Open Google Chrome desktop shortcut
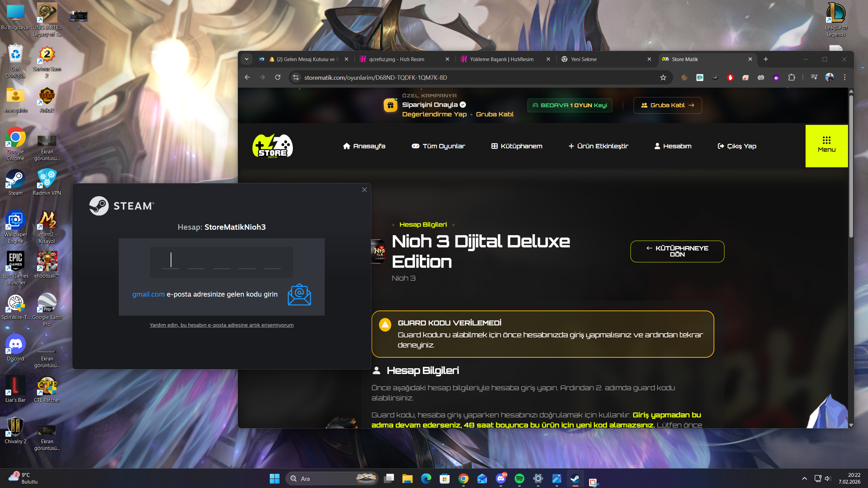The height and width of the screenshot is (488, 868). pyautogui.click(x=15, y=145)
